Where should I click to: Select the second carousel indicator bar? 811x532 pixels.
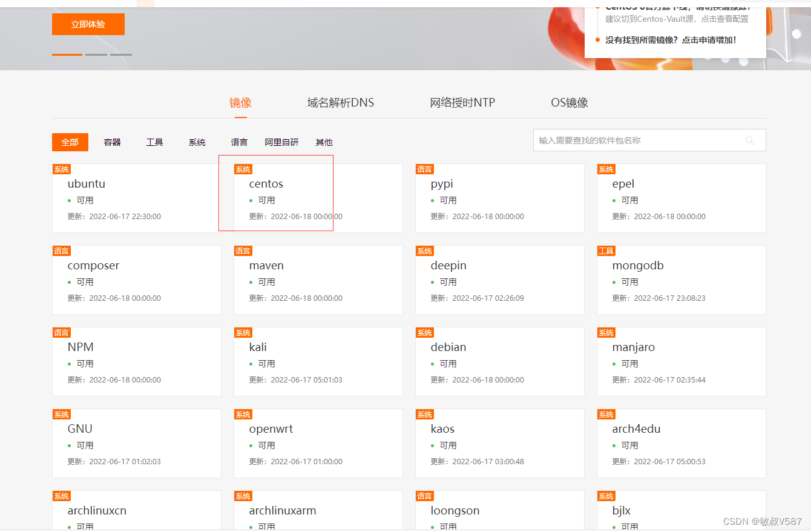coord(96,54)
